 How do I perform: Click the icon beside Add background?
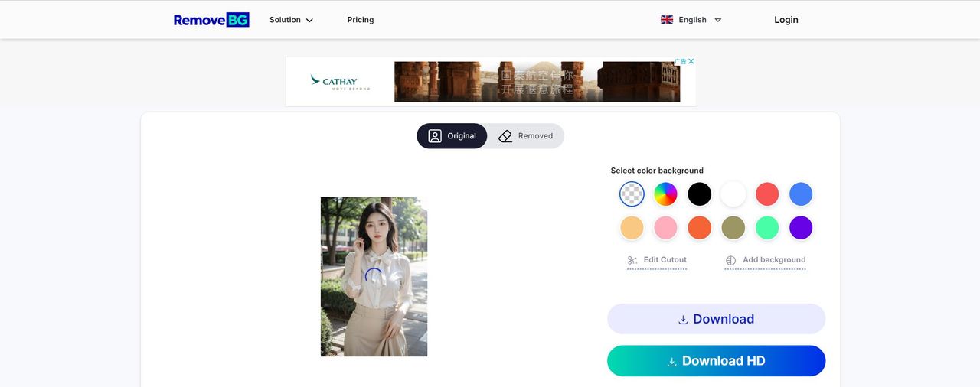pyautogui.click(x=730, y=261)
